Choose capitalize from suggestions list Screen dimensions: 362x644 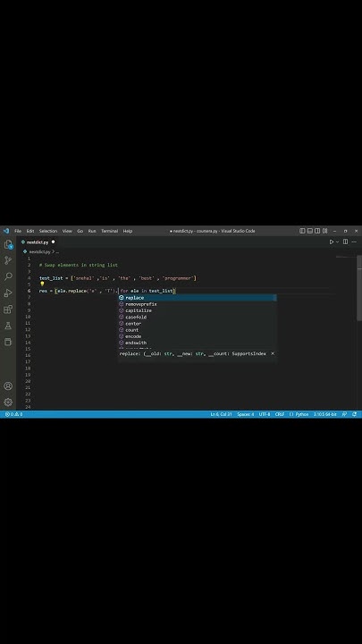[198, 310]
